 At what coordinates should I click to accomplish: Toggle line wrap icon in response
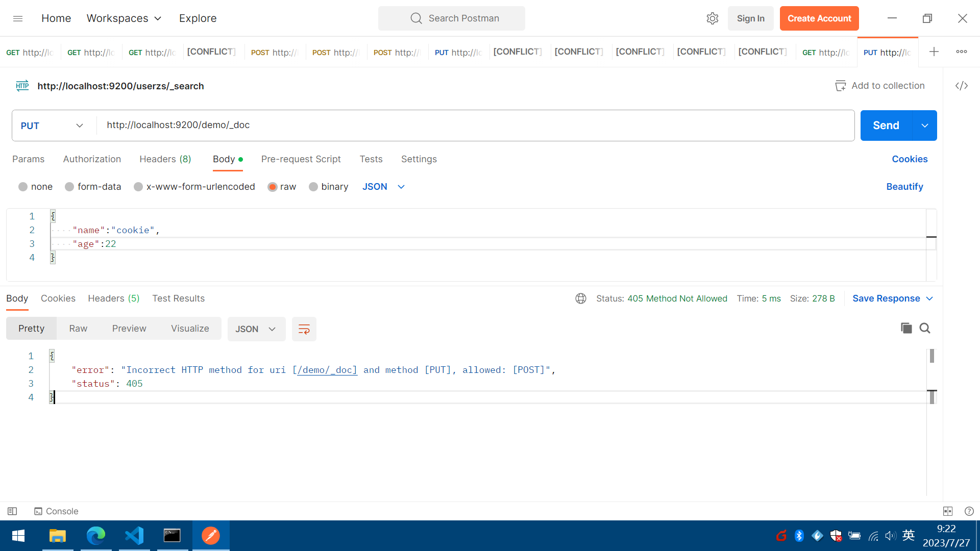304,329
